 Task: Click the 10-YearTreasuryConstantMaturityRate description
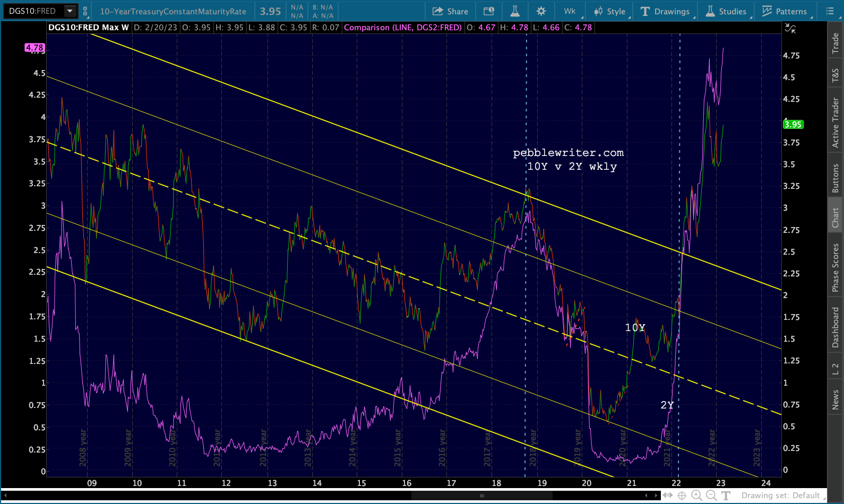[x=173, y=11]
